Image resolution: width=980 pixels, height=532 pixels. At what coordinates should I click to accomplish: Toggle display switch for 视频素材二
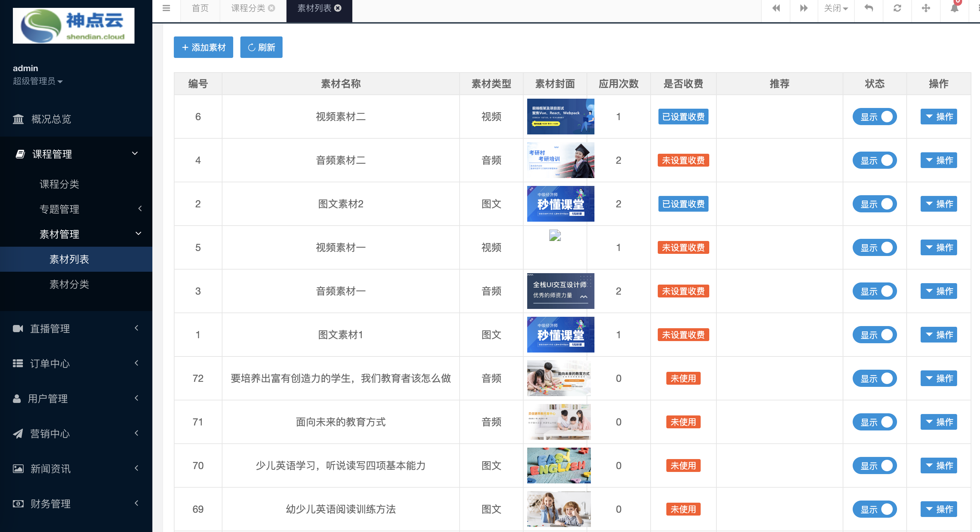[874, 117]
